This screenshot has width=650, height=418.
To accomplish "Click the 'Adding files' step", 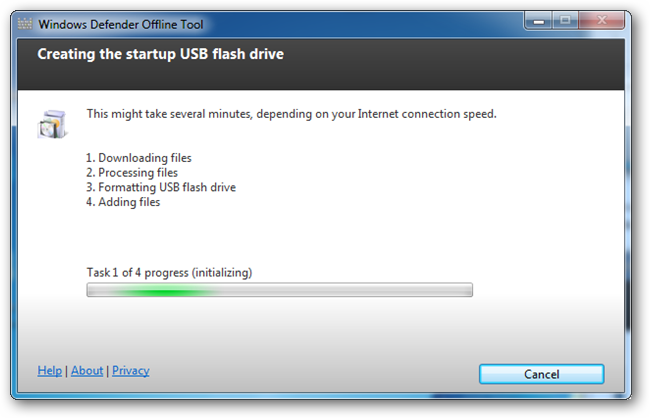I will [x=123, y=202].
